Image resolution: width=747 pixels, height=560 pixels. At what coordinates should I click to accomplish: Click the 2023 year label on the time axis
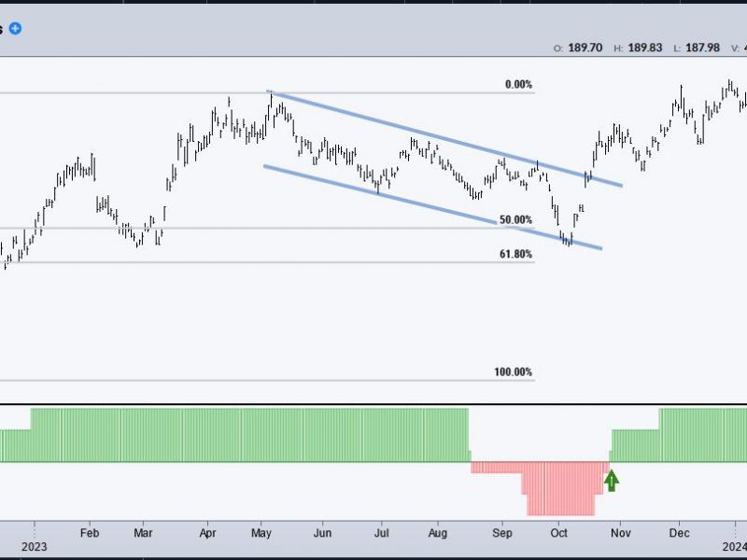pos(35,547)
